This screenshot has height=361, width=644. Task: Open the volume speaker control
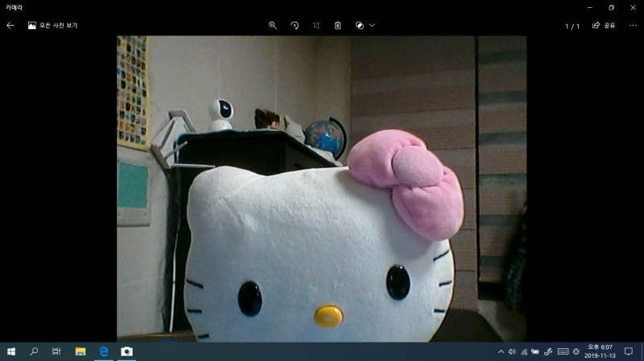click(512, 351)
